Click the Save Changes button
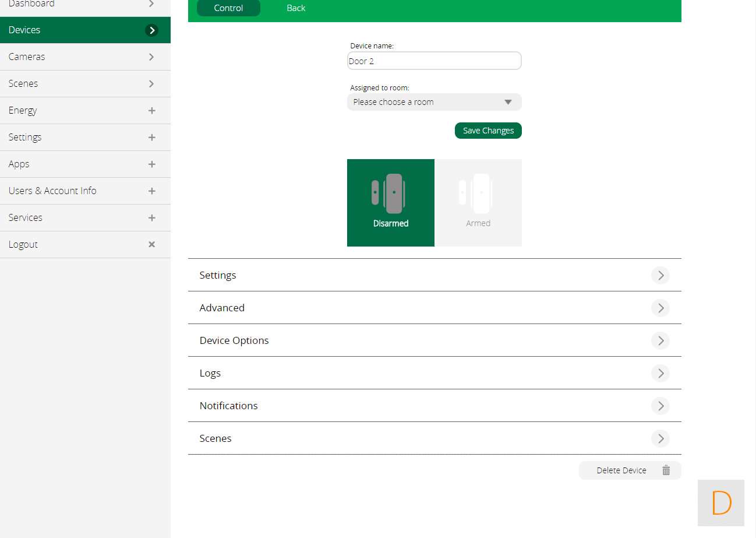The width and height of the screenshot is (756, 538). click(488, 131)
